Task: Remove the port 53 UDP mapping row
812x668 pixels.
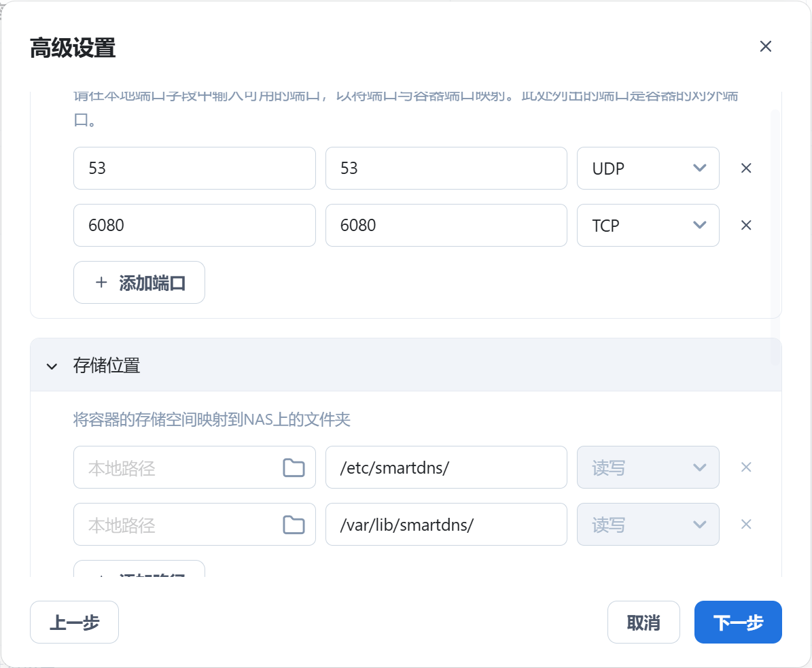Action: coord(745,169)
